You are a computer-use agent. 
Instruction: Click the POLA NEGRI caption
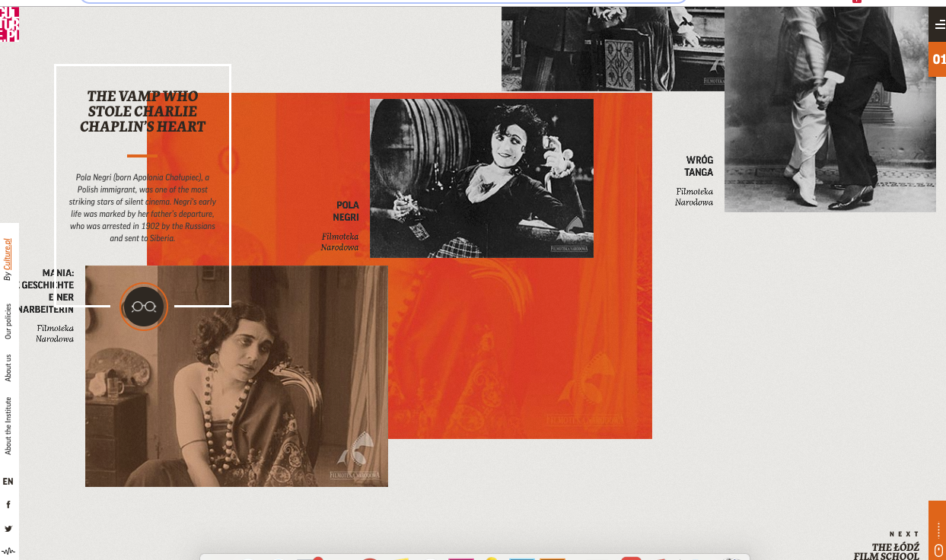(347, 212)
